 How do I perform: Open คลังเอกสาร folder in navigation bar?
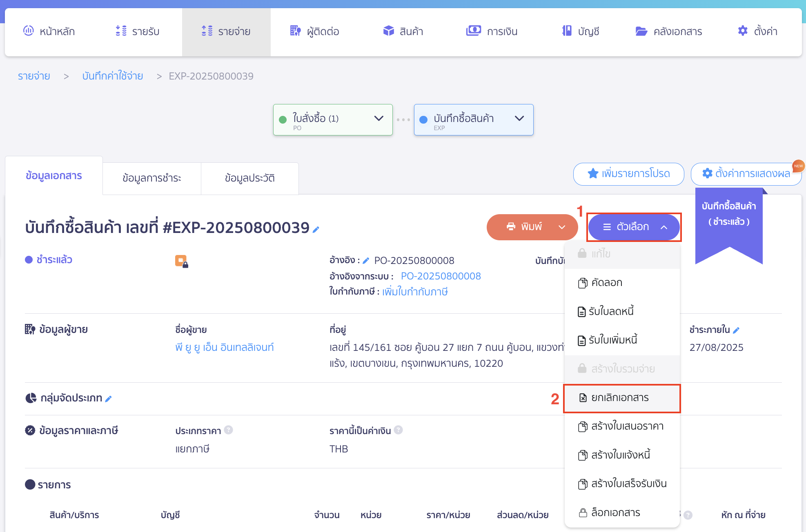tap(668, 31)
